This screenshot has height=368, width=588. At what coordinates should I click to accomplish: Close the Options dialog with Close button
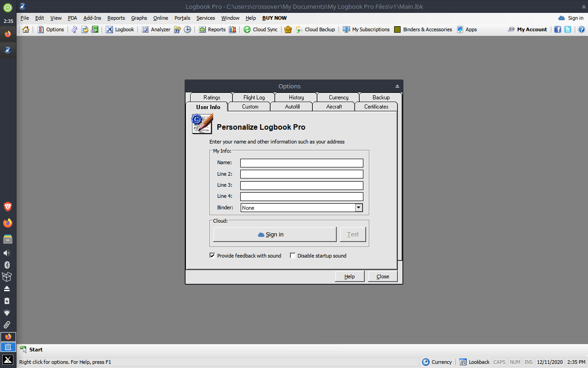383,276
